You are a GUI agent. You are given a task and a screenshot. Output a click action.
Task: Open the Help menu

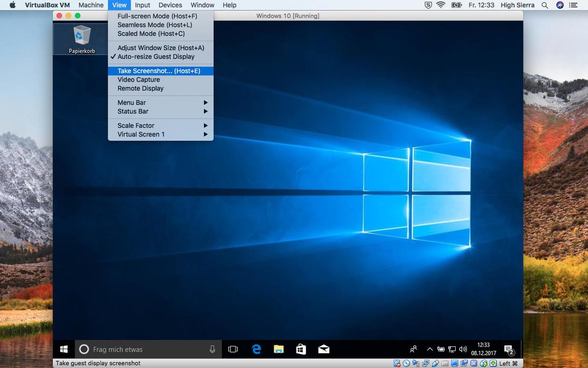(229, 5)
